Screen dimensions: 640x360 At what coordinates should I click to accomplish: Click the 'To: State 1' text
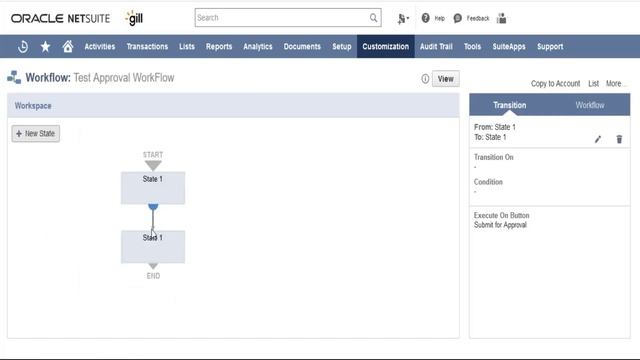pyautogui.click(x=490, y=137)
